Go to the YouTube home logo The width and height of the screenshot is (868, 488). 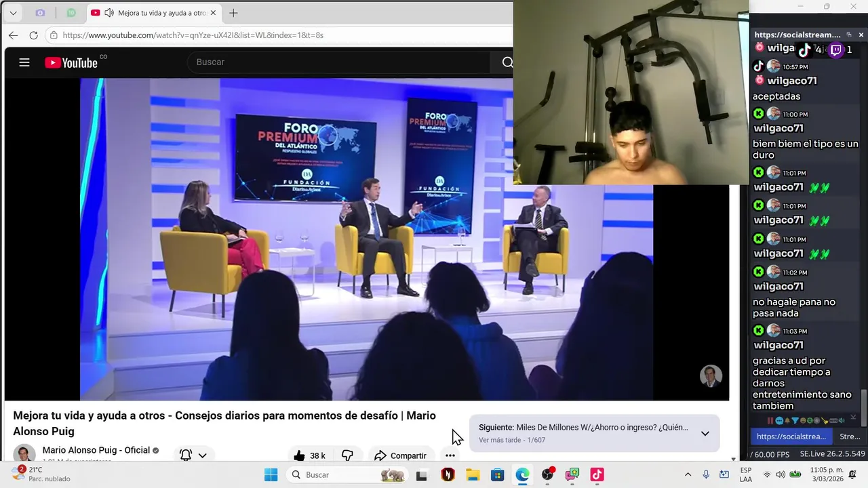71,62
